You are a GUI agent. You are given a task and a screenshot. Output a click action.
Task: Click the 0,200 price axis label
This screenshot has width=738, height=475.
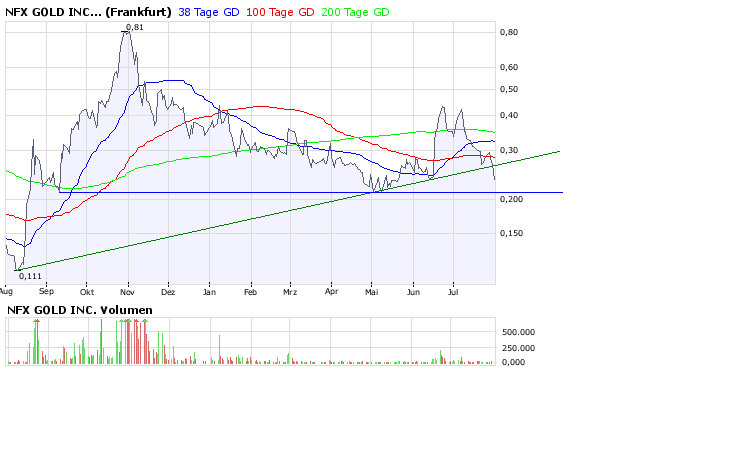(512, 200)
